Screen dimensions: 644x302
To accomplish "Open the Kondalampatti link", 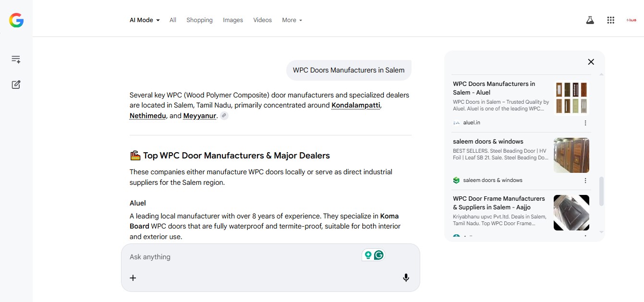I will click(356, 105).
